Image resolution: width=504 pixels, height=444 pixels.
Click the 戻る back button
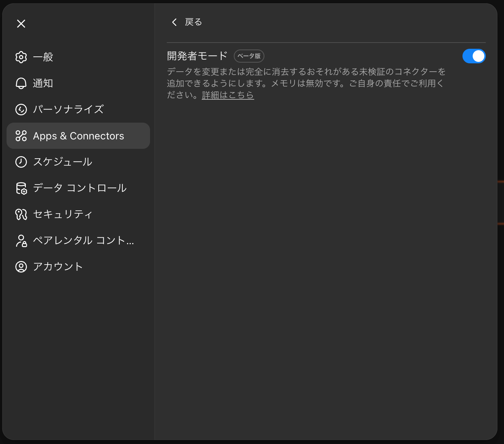tap(186, 22)
